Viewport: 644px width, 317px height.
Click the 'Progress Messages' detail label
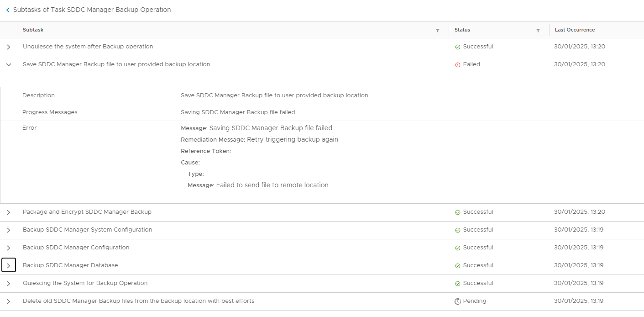click(50, 112)
